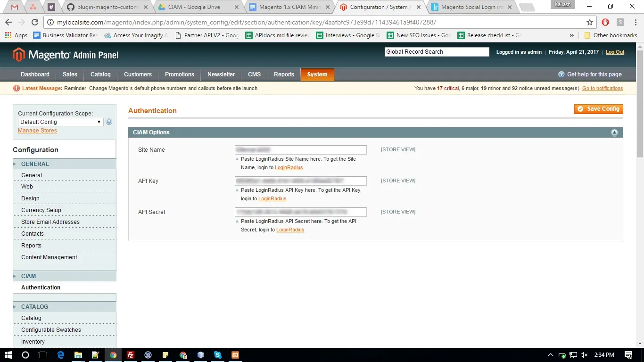The width and height of the screenshot is (644, 362).
Task: Open Skype from the taskbar
Action: click(218, 355)
